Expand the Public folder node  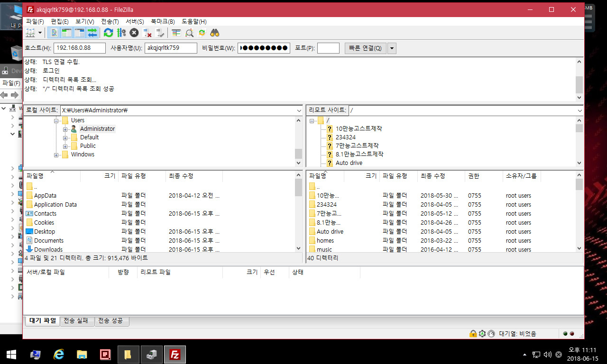pos(65,146)
